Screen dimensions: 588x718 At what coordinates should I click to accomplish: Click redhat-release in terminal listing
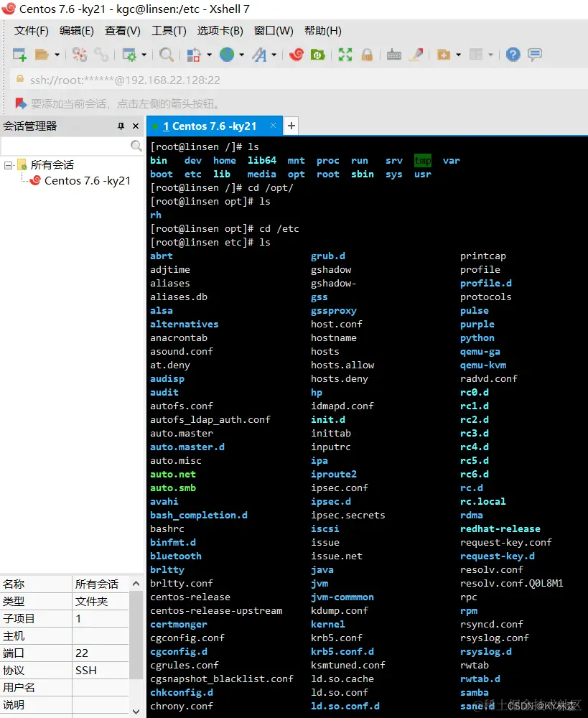click(x=500, y=529)
